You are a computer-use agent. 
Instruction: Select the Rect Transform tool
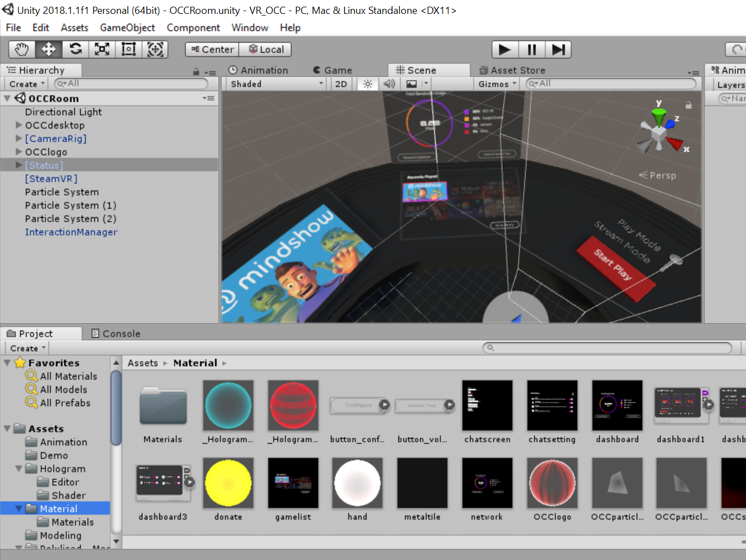[x=129, y=49]
